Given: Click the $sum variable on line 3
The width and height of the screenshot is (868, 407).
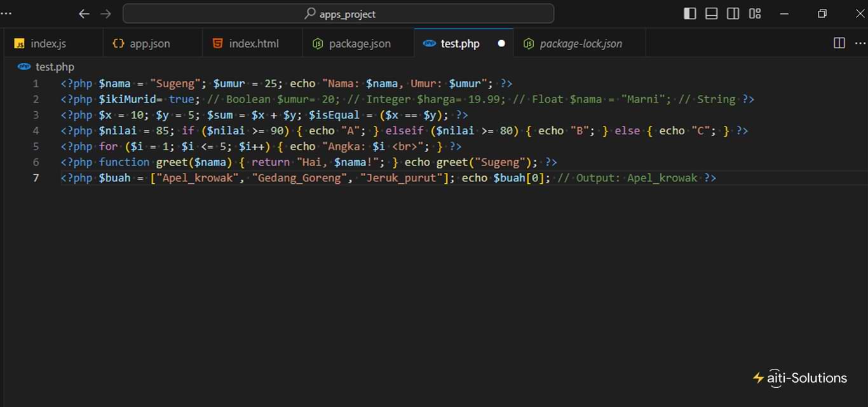Looking at the screenshot, I should [x=220, y=115].
